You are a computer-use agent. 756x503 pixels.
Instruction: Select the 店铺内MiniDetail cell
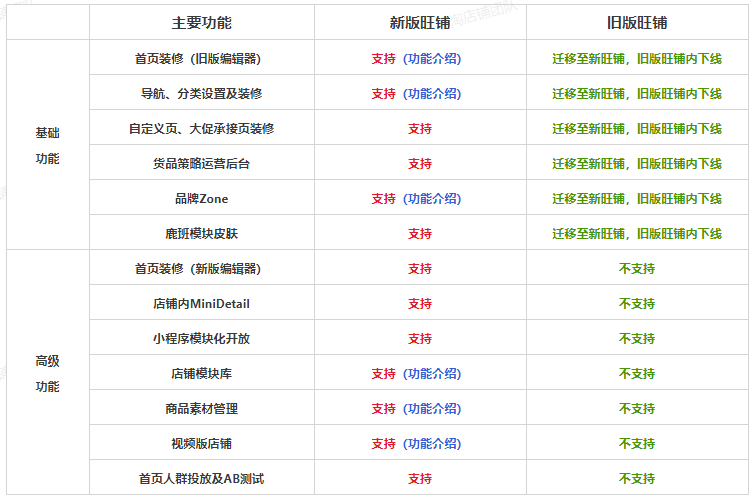[x=202, y=302]
